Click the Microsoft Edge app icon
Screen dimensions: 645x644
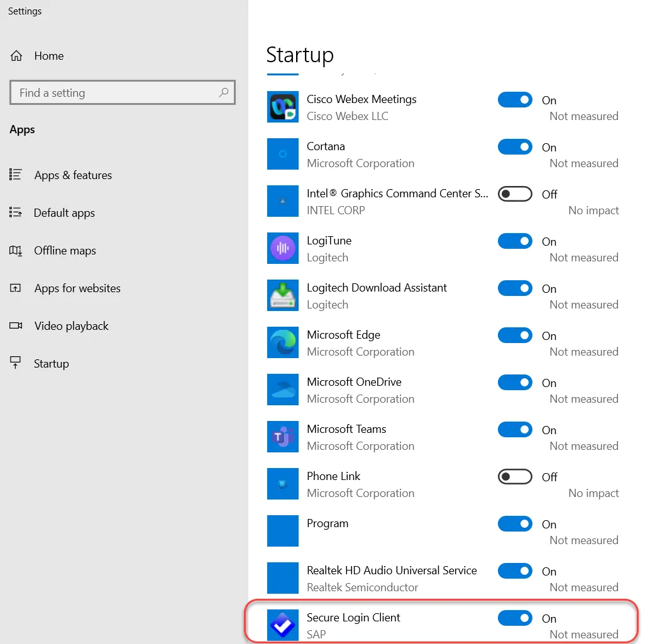coord(283,342)
